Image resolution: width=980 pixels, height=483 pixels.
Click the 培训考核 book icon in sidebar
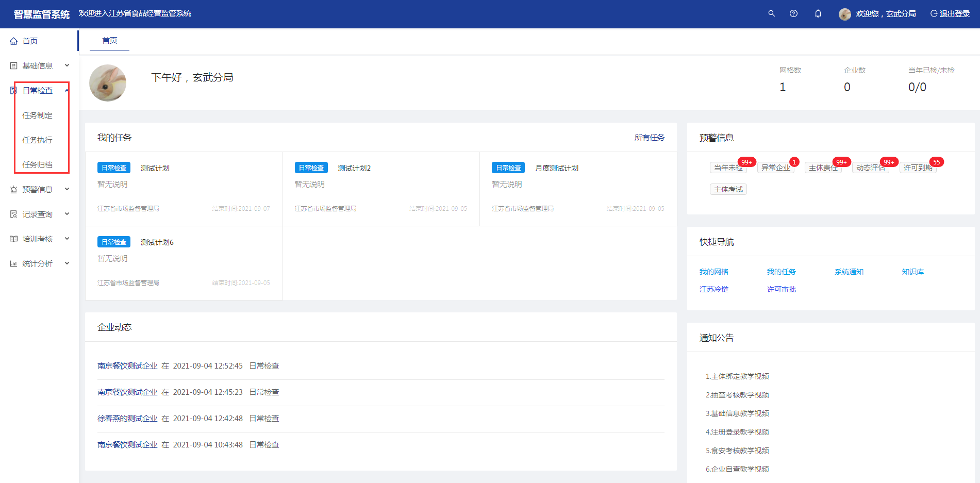coord(14,239)
